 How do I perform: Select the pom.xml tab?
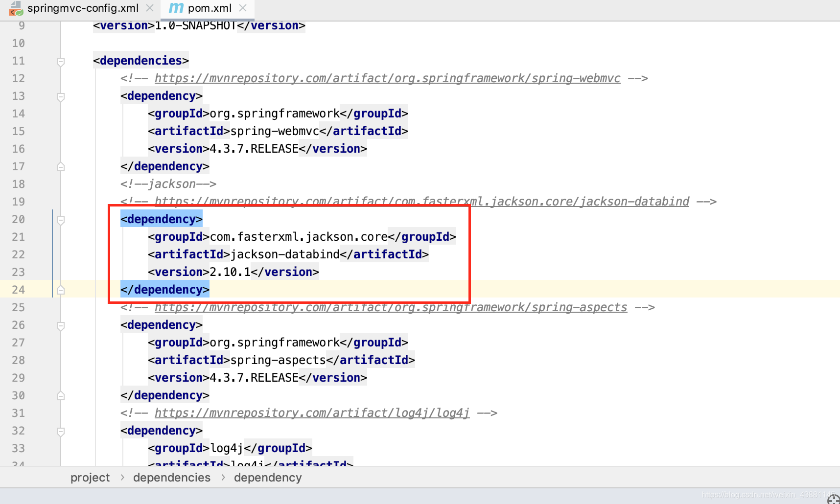[x=210, y=8]
